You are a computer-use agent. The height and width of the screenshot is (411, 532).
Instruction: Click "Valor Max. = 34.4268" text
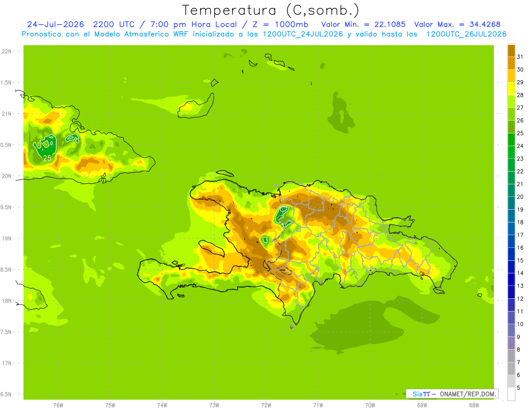458,24
